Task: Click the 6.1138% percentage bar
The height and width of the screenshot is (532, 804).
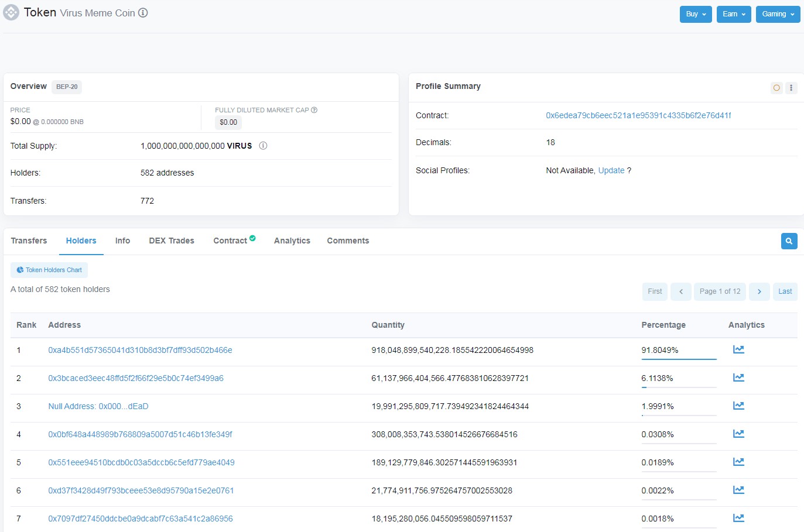Action: 679,387
